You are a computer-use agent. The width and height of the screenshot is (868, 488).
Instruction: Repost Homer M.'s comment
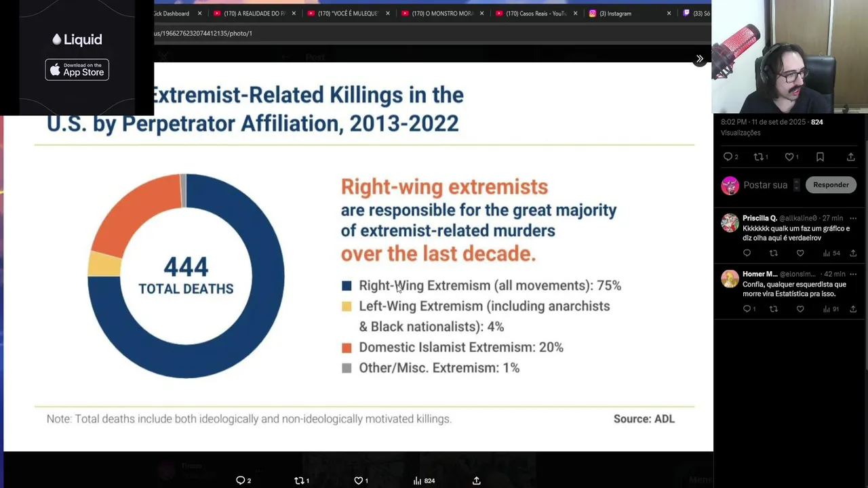tap(774, 309)
